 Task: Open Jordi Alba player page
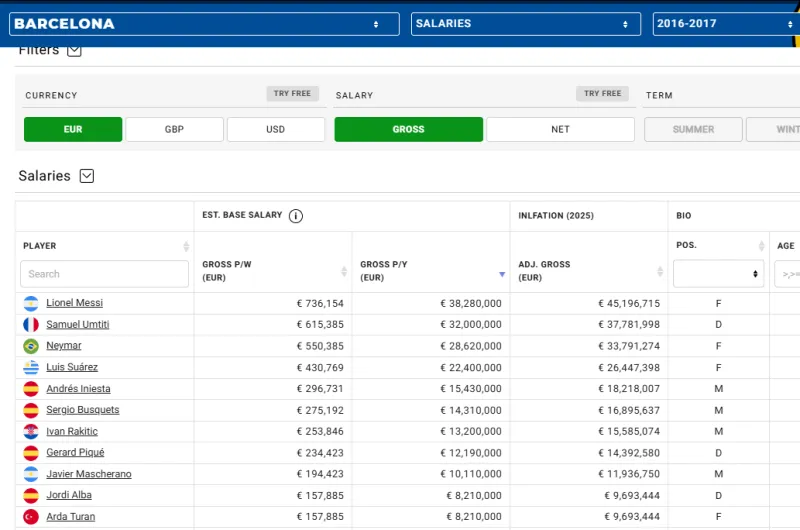[69, 495]
